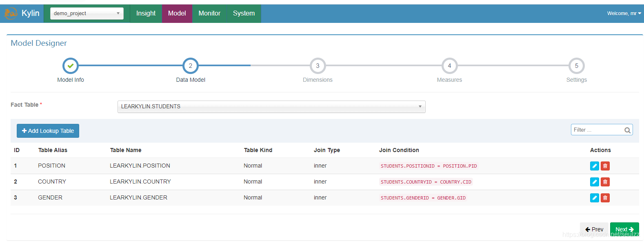
Task: Click the Model Designer heading
Action: pos(39,43)
